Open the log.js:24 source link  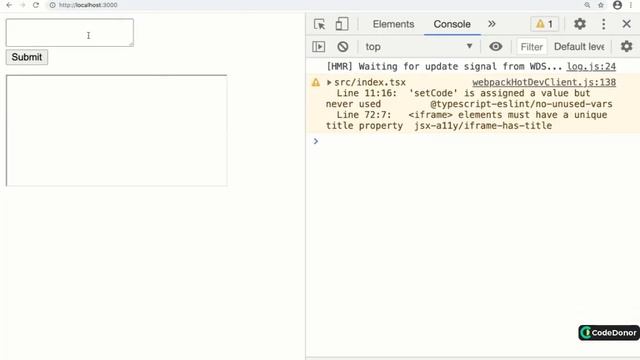click(591, 66)
